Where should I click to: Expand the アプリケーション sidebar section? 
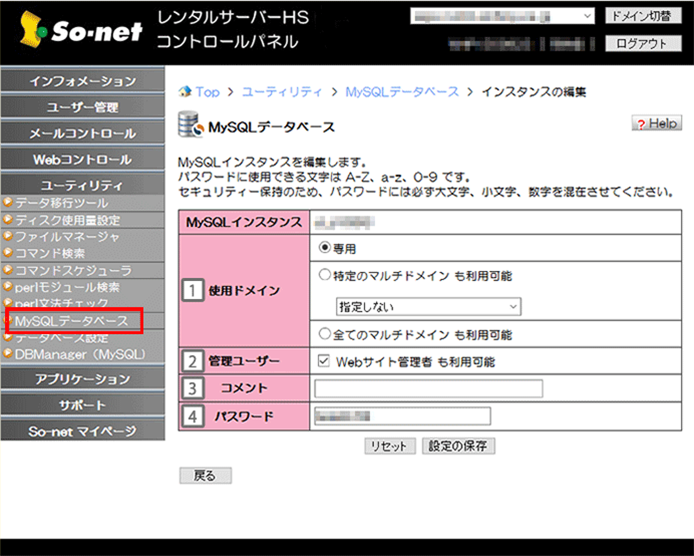click(x=82, y=379)
